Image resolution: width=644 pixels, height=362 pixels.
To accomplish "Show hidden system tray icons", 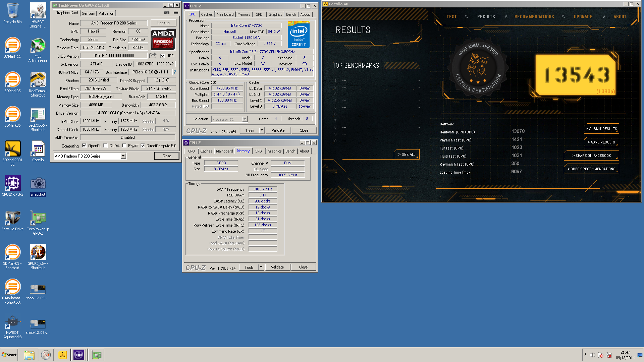I will 585,355.
